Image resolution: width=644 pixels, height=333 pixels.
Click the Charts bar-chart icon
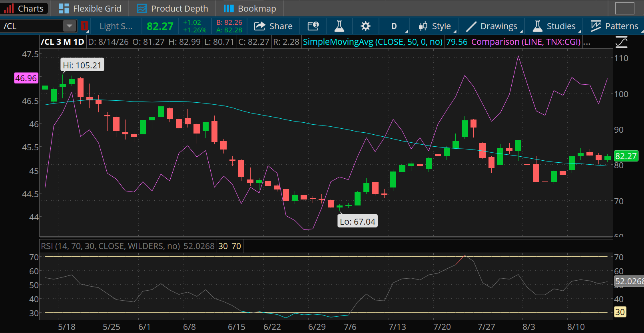point(9,8)
